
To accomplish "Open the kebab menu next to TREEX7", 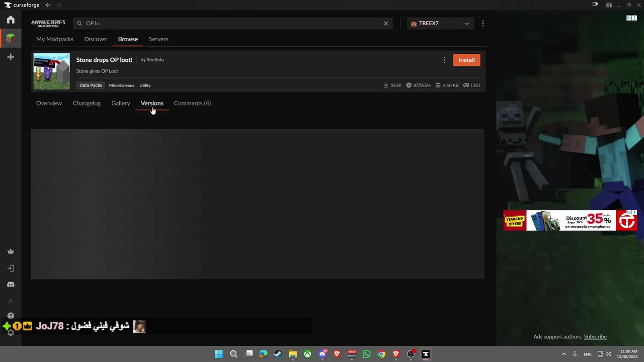I will pyautogui.click(x=482, y=23).
